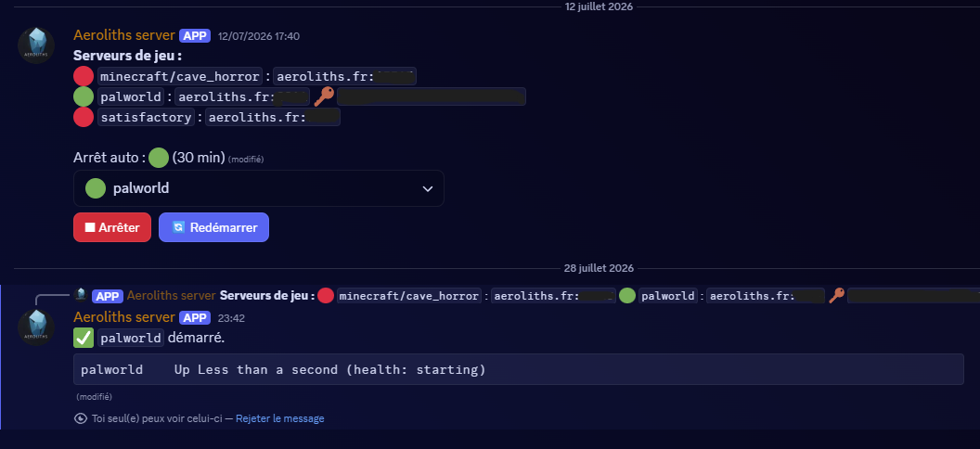The image size is (980, 449).
Task: Click the 23:42 timestamp
Action: point(231,318)
